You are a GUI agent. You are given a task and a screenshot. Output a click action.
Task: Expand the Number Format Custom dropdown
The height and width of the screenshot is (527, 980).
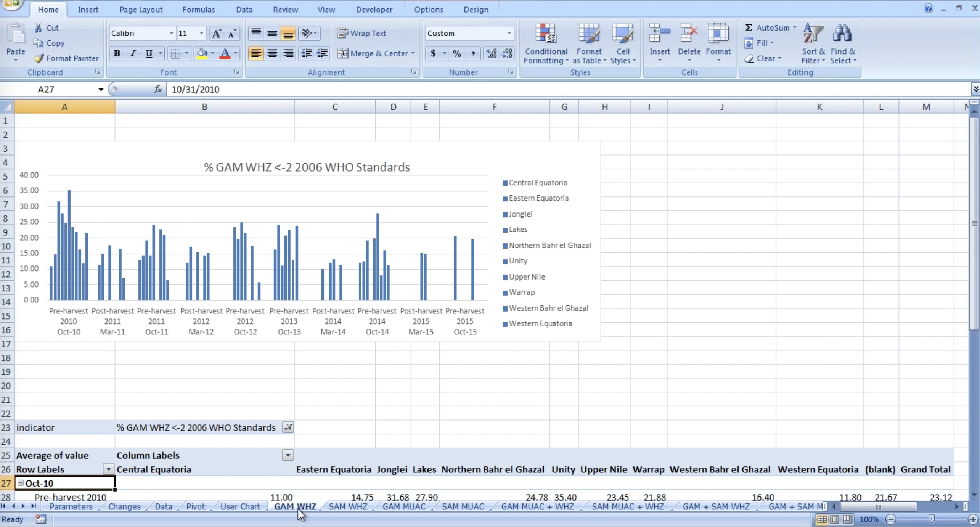click(x=509, y=33)
